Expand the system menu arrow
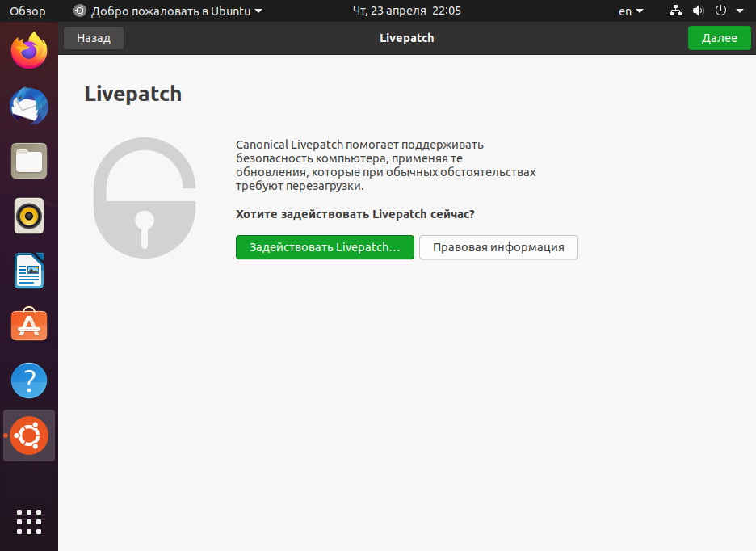 click(x=740, y=11)
